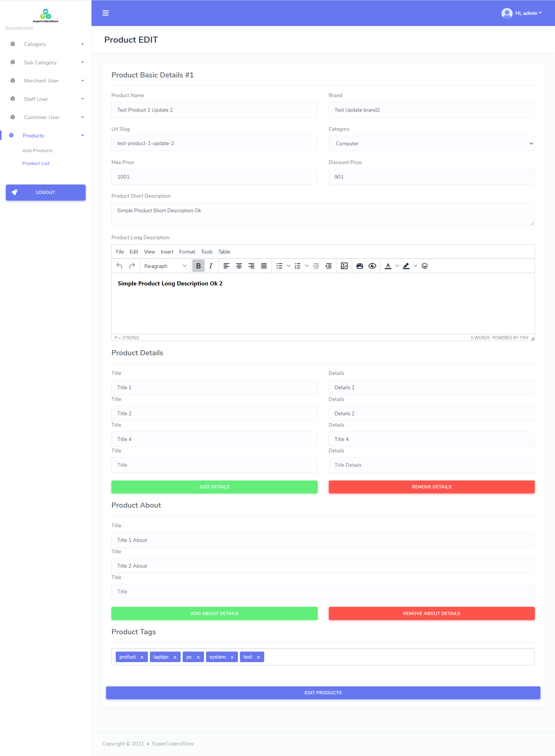Open the Edit menu in editor
Screen dimensions: 555x756
click(x=134, y=252)
